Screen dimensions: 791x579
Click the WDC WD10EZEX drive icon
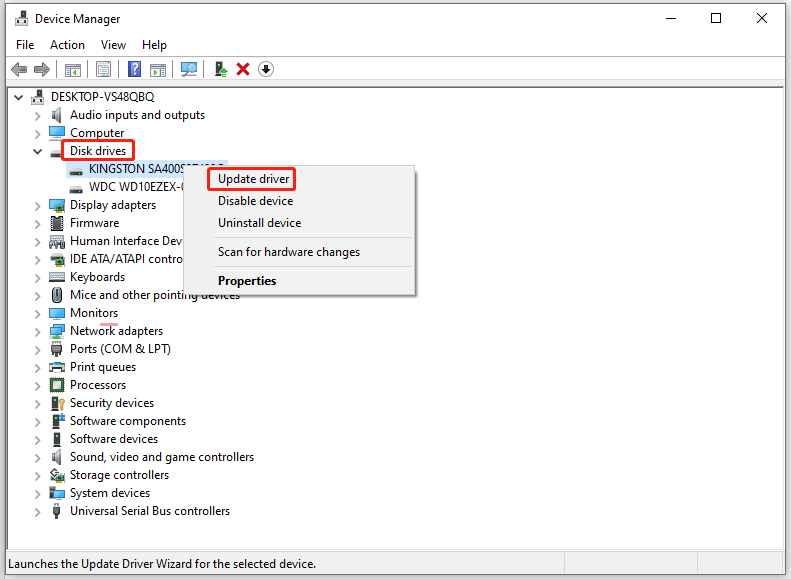click(x=76, y=189)
